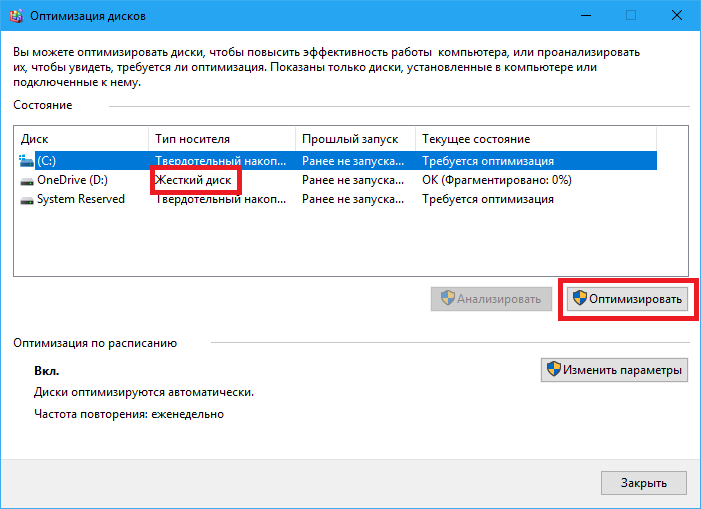
Task: Click the Disk Optimization title bar app icon
Action: tap(16, 16)
